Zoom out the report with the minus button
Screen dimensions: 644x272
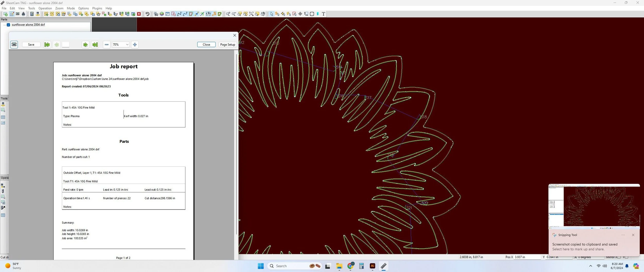tap(106, 45)
